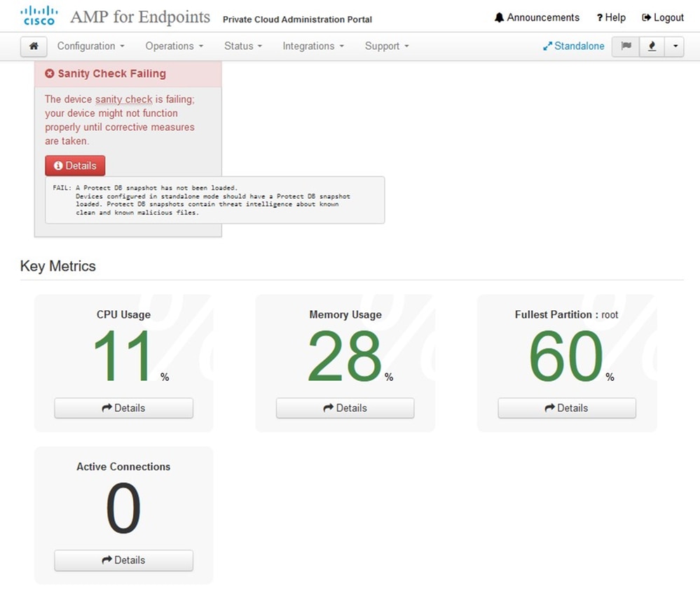This screenshot has width=700, height=593.
Task: Open Fullest Partition Details
Action: 567,408
